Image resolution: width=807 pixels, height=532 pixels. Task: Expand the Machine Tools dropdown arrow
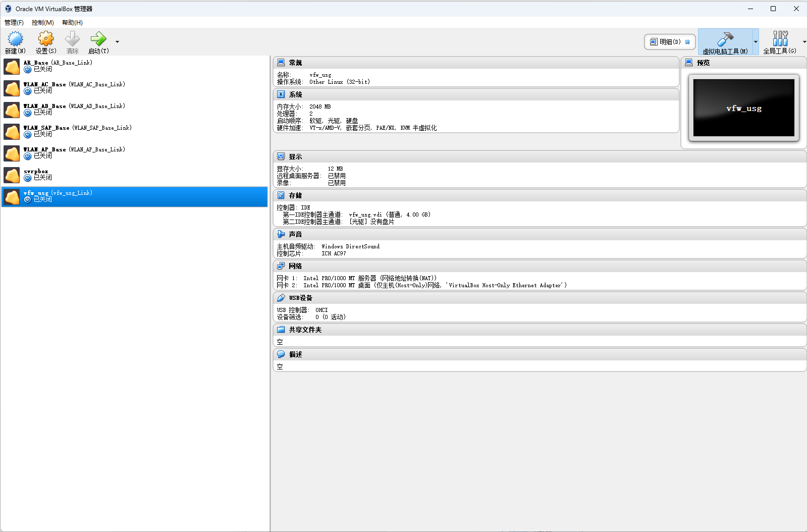pos(756,42)
